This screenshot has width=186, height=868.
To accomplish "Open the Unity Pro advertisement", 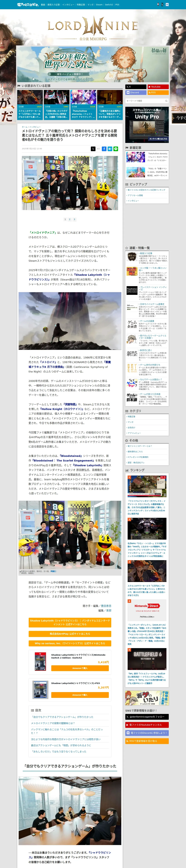I will (x=147, y=125).
